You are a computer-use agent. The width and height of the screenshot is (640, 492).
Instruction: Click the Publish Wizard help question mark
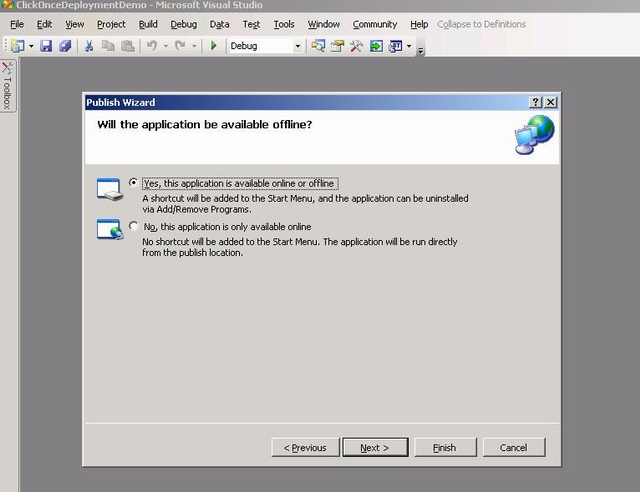[x=535, y=102]
